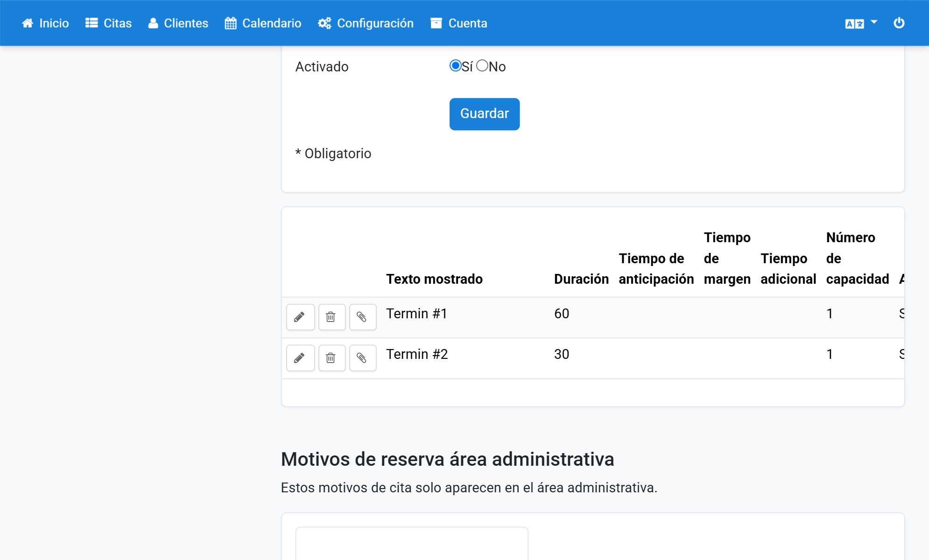
Task: Edit Termin #2 with the pencil icon
Action: tap(300, 358)
